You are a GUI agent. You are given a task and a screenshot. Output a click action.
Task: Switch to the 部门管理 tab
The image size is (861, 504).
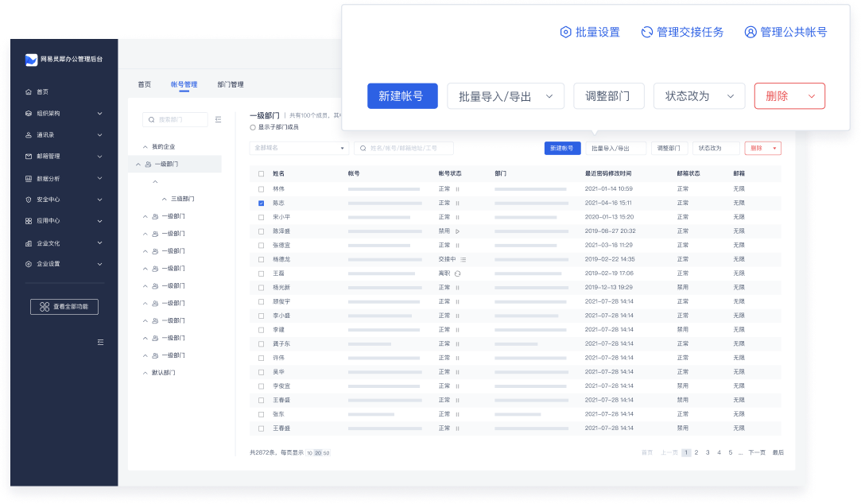pyautogui.click(x=231, y=84)
